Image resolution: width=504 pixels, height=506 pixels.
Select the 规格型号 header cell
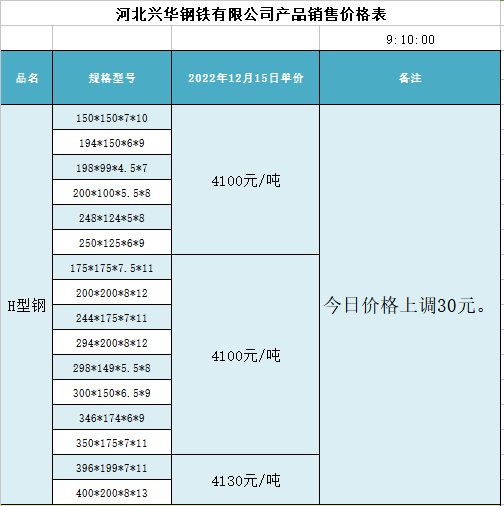(112, 78)
